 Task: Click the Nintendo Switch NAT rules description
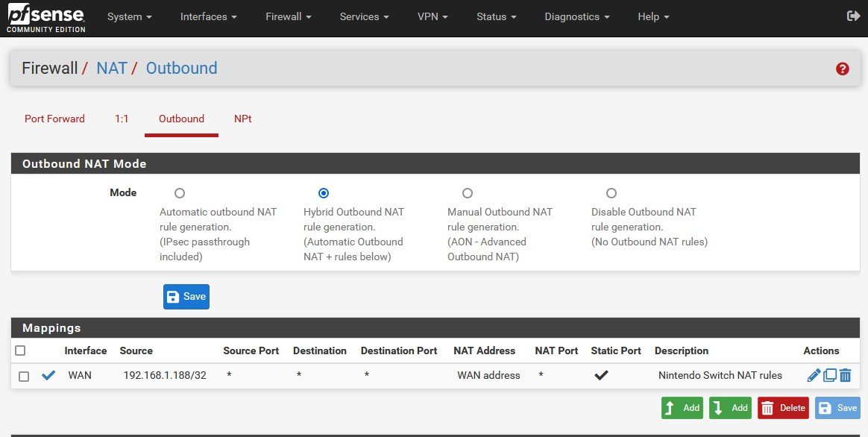720,376
